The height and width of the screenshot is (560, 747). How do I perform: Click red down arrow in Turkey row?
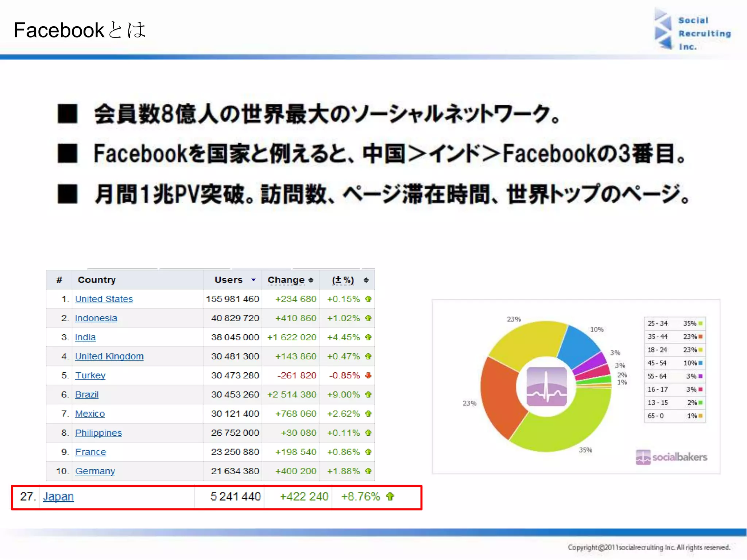[x=368, y=376]
